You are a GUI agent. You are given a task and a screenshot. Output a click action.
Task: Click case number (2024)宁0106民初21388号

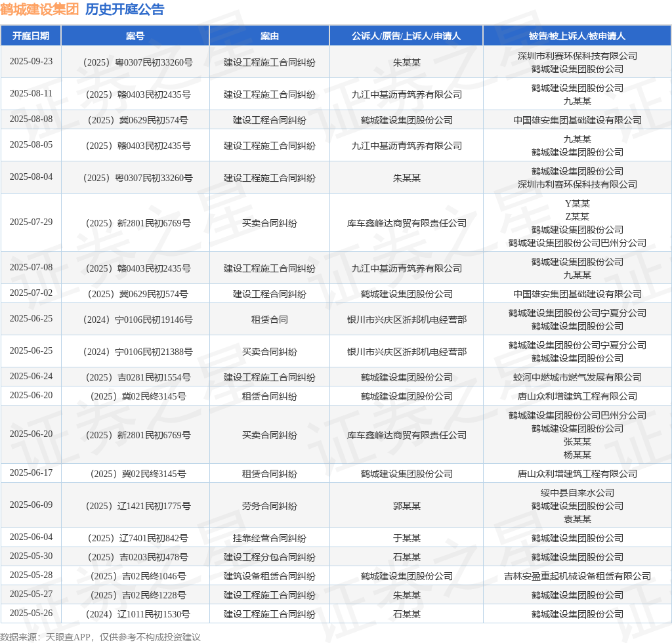138,352
